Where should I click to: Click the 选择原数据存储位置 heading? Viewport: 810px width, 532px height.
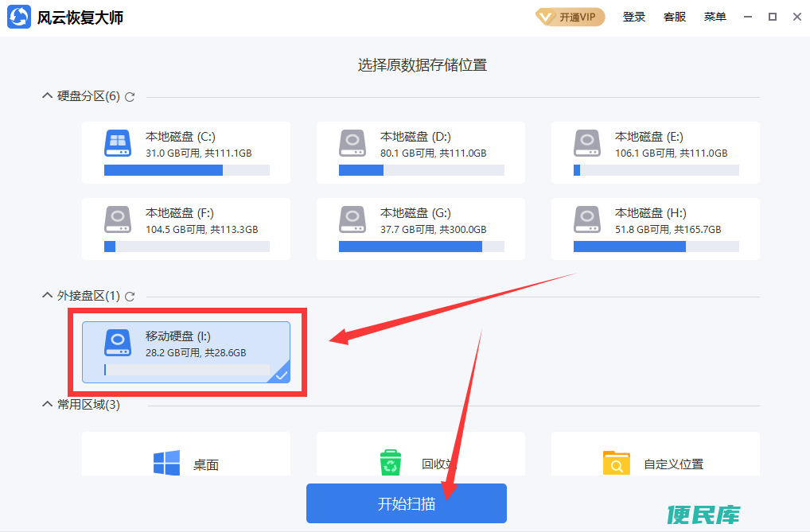(x=423, y=65)
